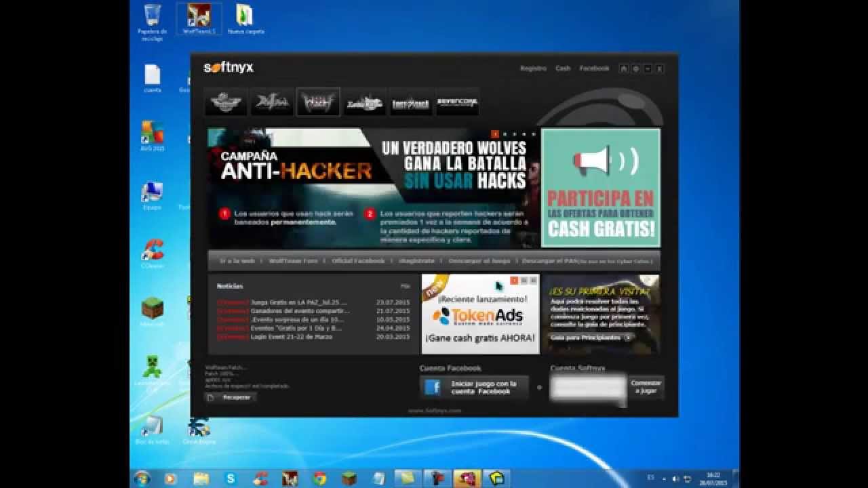Open the Más link in Noticias

[x=405, y=286]
